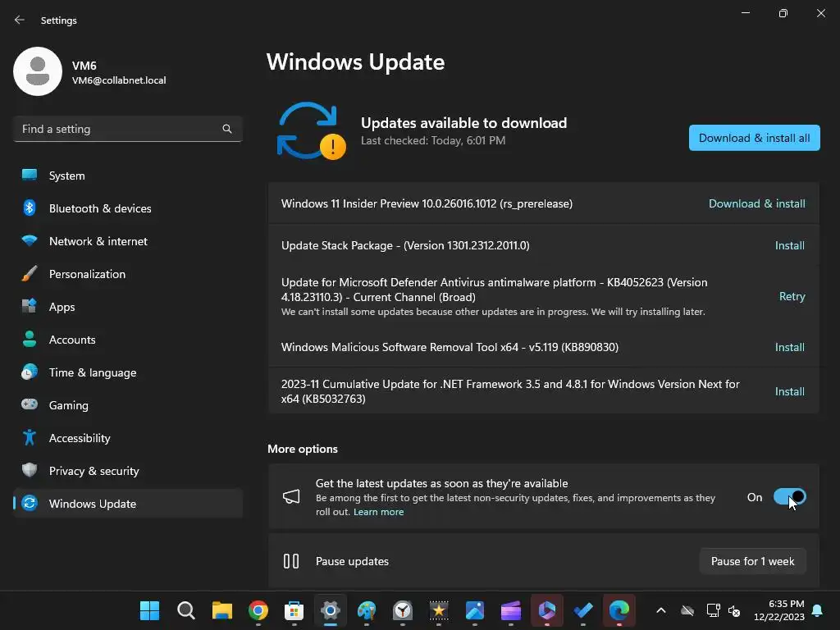Image resolution: width=840 pixels, height=630 pixels.
Task: Open the clock and date flyout
Action: [779, 610]
